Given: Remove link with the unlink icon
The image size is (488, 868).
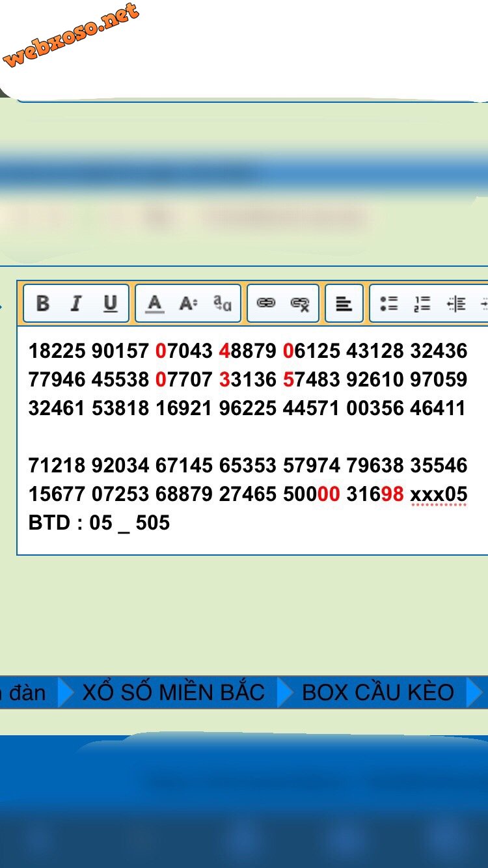Looking at the screenshot, I should point(300,303).
